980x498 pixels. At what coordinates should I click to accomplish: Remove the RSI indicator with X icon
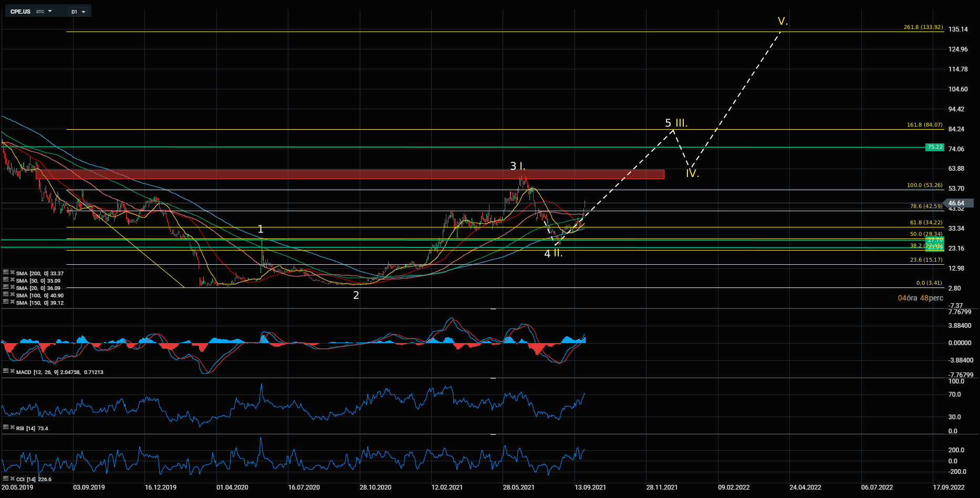point(12,427)
